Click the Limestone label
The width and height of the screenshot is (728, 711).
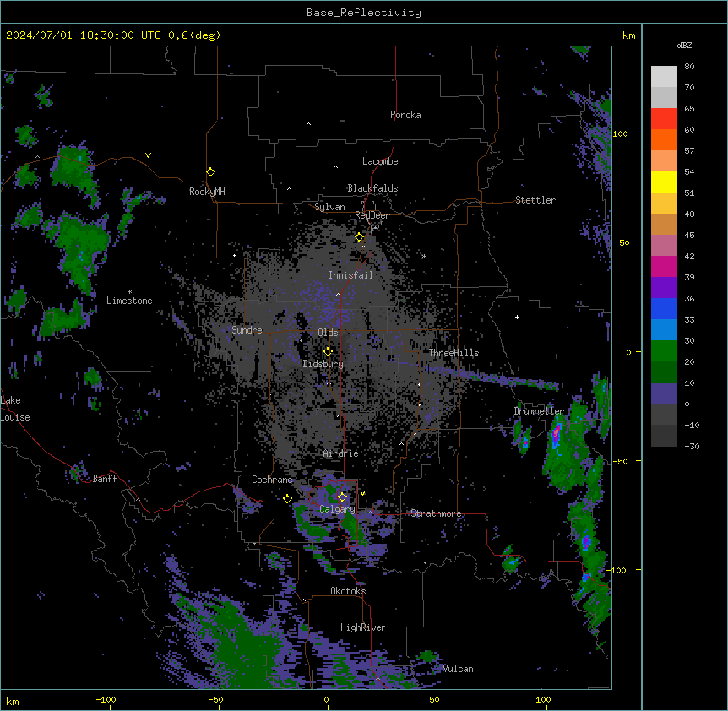129,301
